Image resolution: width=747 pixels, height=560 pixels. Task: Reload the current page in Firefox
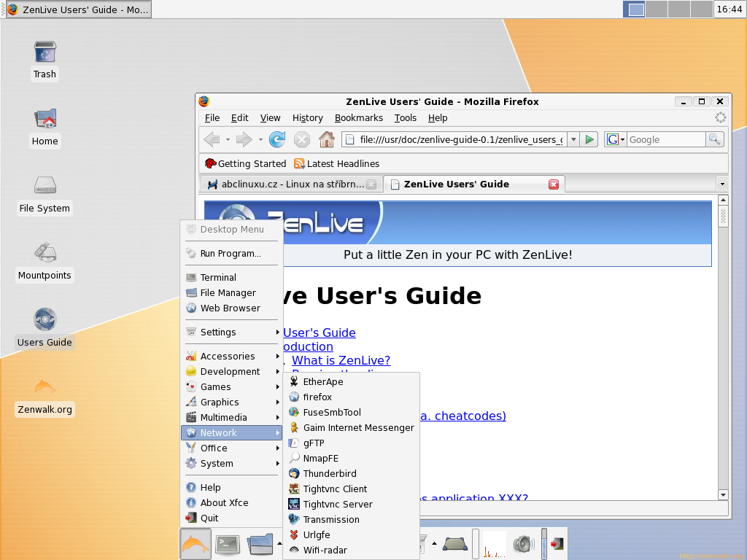tap(277, 139)
